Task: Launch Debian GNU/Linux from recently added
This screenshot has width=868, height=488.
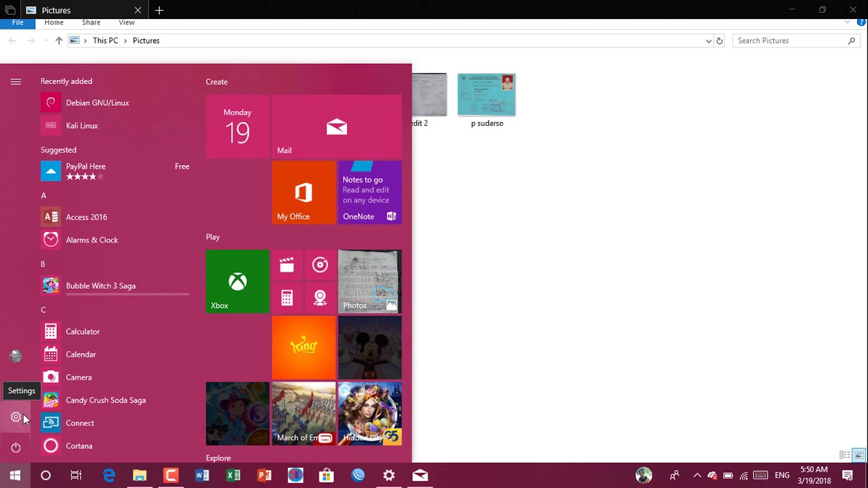Action: click(x=115, y=103)
